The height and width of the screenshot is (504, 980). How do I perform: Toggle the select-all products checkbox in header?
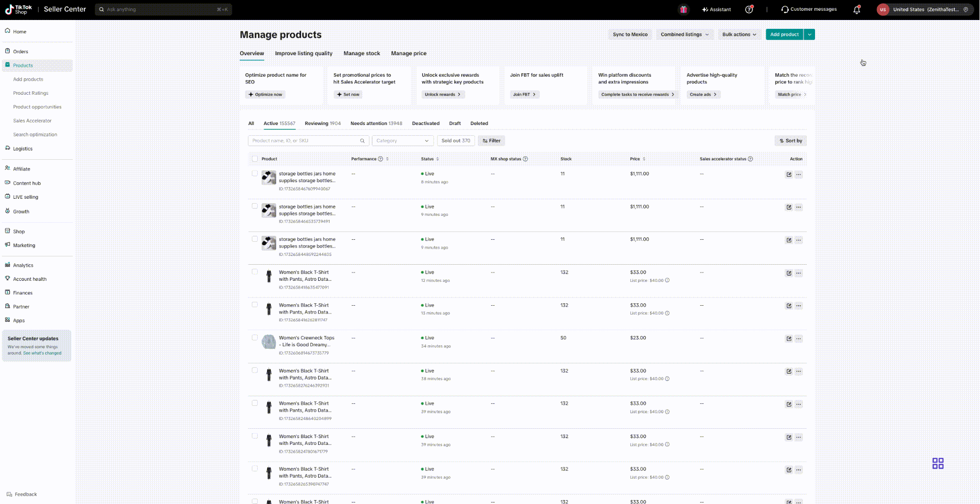(255, 159)
